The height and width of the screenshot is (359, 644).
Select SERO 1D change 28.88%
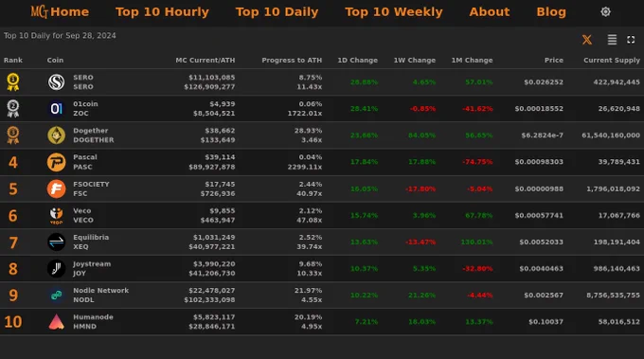pos(364,82)
